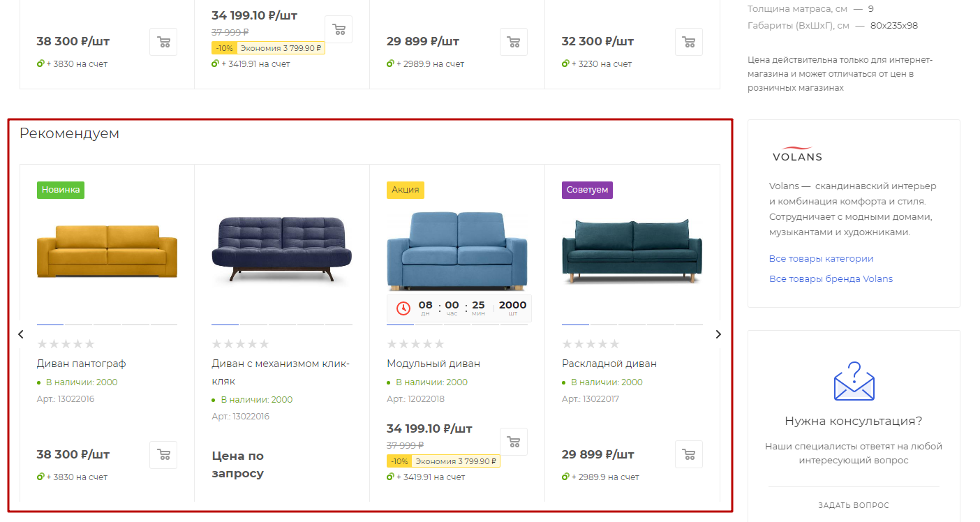
Task: Open Диван с механизмом клик-кляк title
Action: [x=281, y=372]
